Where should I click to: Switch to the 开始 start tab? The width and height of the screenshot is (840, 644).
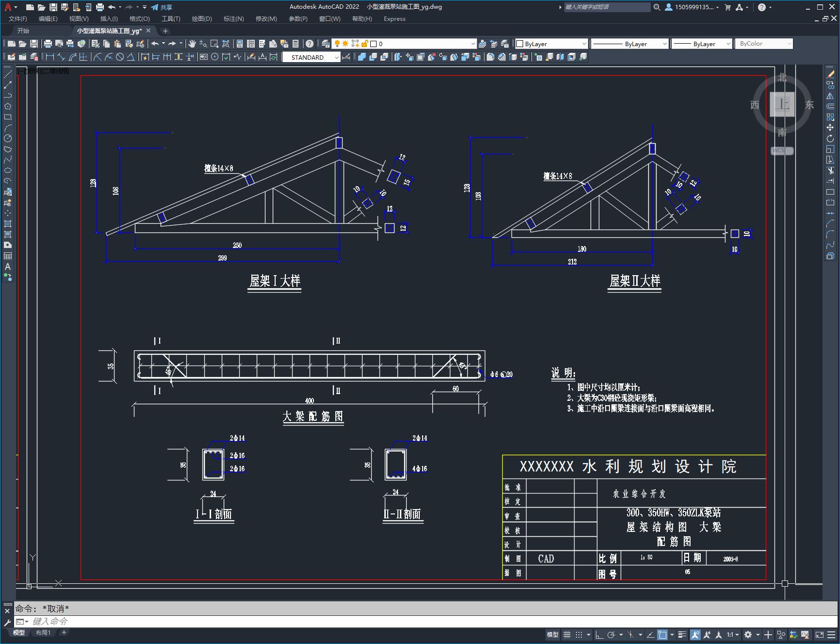[x=23, y=31]
